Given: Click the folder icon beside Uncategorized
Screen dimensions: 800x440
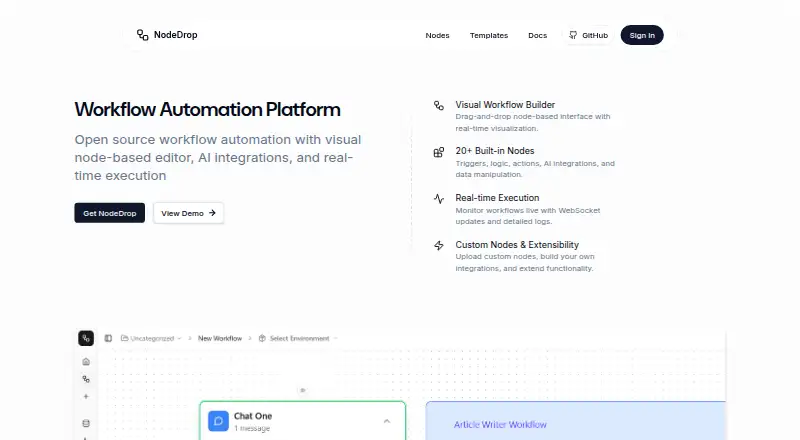Looking at the screenshot, I should pyautogui.click(x=124, y=338).
